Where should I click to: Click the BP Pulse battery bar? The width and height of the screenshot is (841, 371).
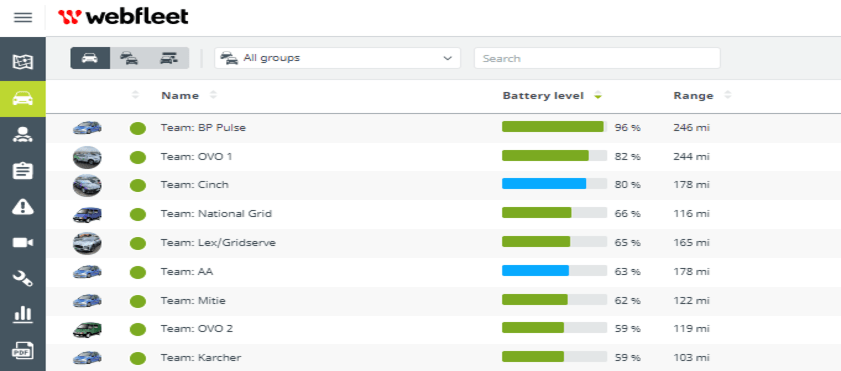[555, 127]
